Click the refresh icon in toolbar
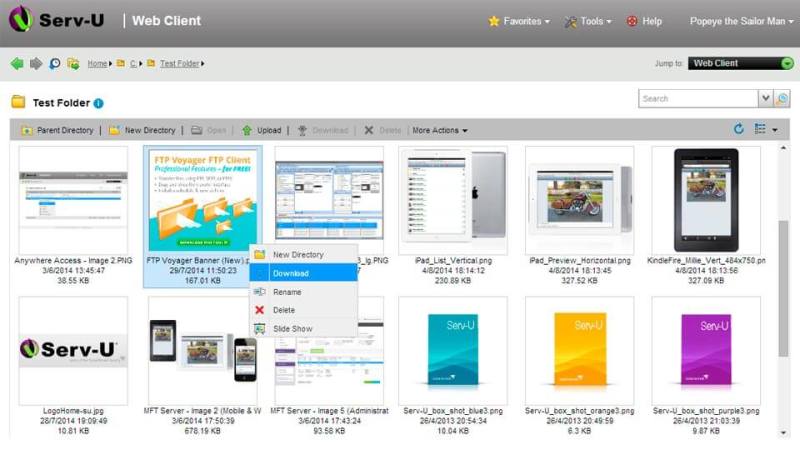 (x=738, y=129)
